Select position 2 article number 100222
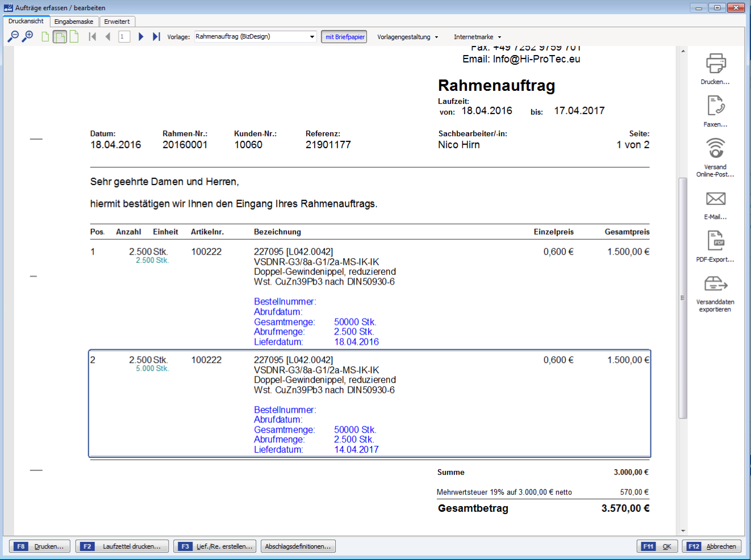The width and height of the screenshot is (751, 560). tap(206, 360)
